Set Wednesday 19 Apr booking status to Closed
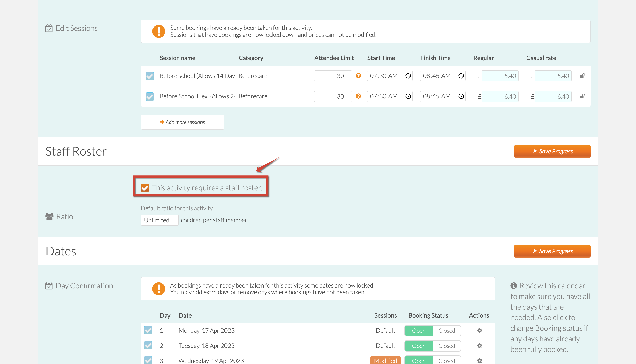 click(447, 360)
